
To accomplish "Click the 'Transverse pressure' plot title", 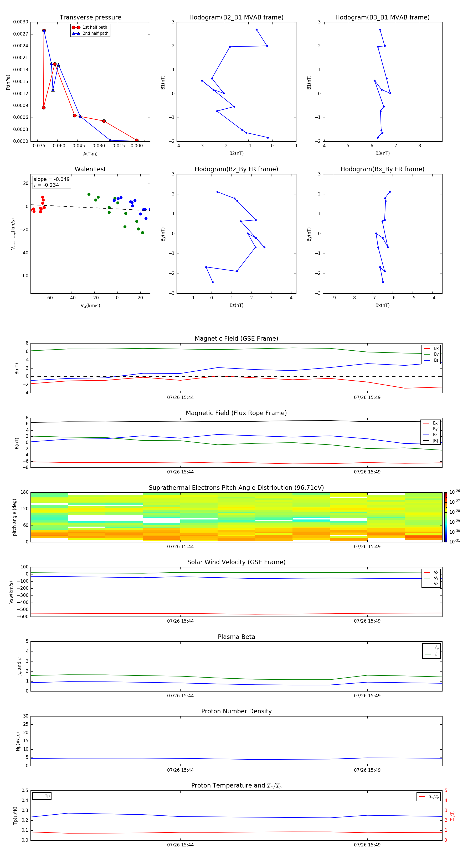I will tap(90, 18).
